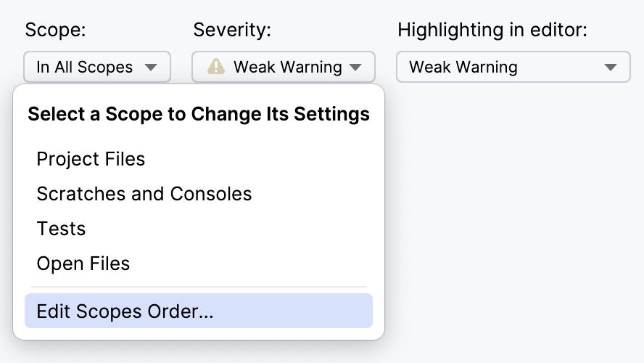The height and width of the screenshot is (363, 644).
Task: Choose Scratches and Consoles scope
Action: pos(144,194)
